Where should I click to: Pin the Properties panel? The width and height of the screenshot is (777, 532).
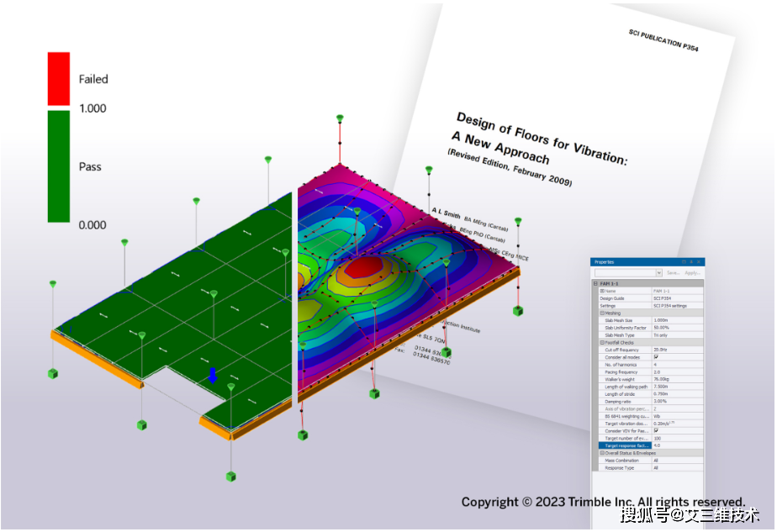pos(691,262)
